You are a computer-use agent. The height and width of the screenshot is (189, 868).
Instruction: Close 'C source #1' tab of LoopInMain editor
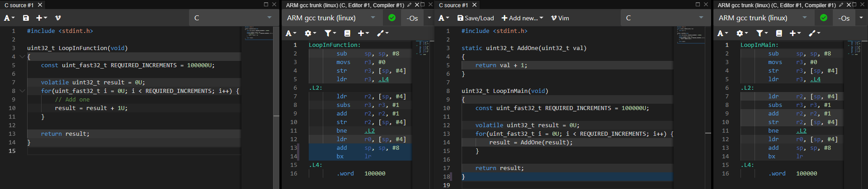coord(474,5)
